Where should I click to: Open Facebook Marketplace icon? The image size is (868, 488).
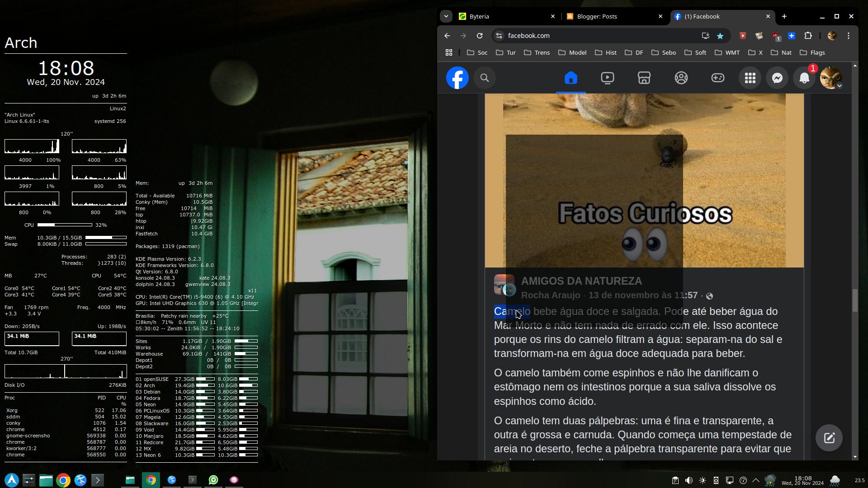(644, 78)
